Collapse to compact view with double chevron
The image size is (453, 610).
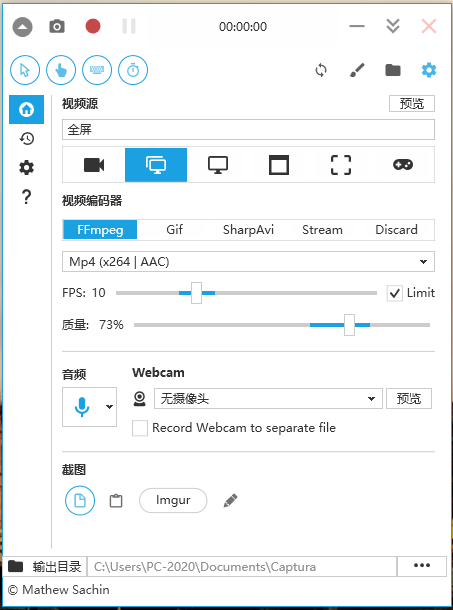393,26
